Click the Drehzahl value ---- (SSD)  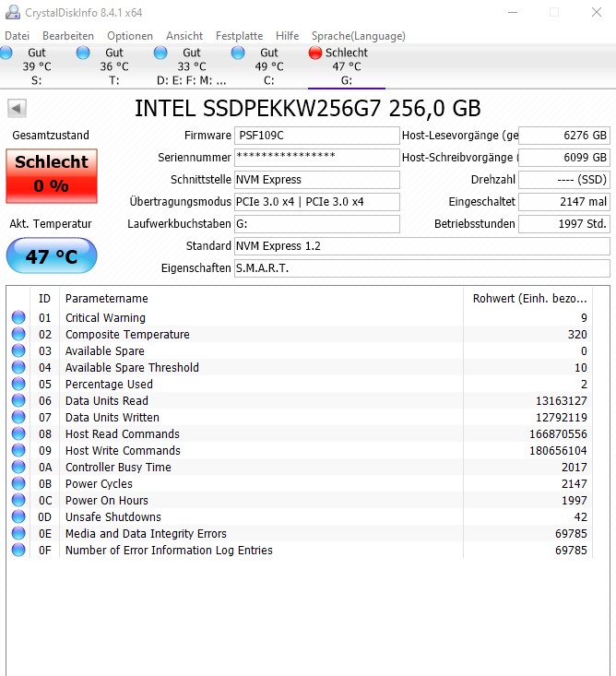pyautogui.click(x=563, y=180)
